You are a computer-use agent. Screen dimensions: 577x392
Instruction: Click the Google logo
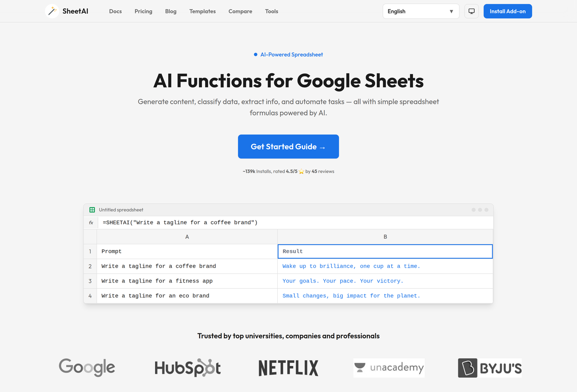click(87, 368)
